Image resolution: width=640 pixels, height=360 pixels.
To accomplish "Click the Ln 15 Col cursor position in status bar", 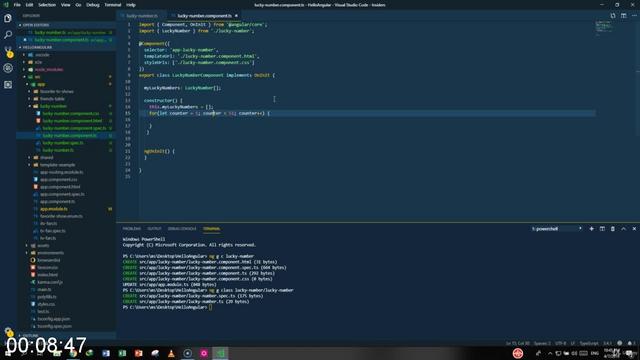I will tap(517, 343).
